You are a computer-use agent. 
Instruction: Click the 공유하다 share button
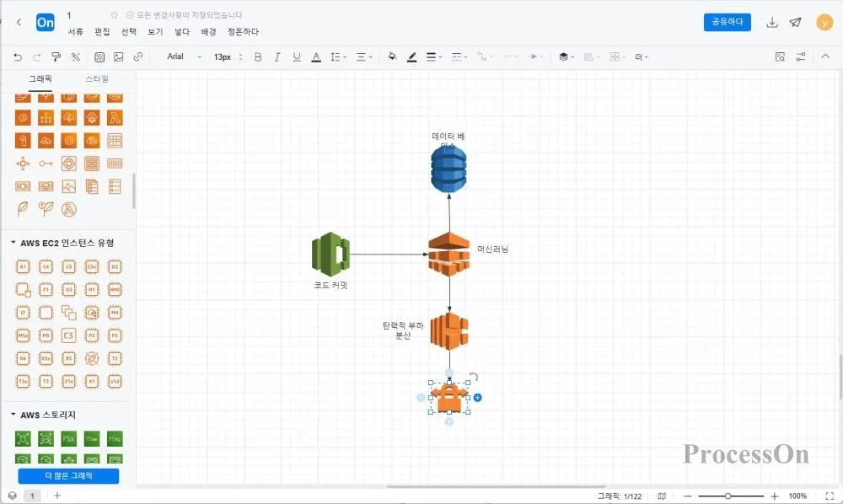coord(727,22)
